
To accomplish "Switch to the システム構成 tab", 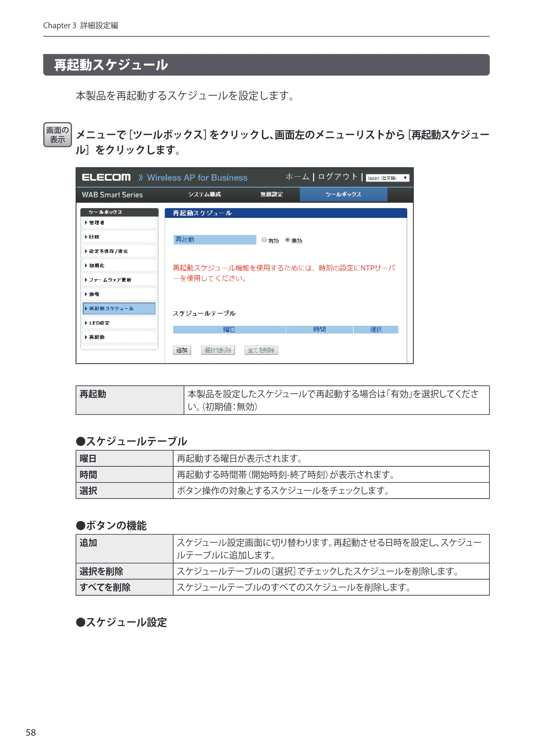I will click(204, 194).
